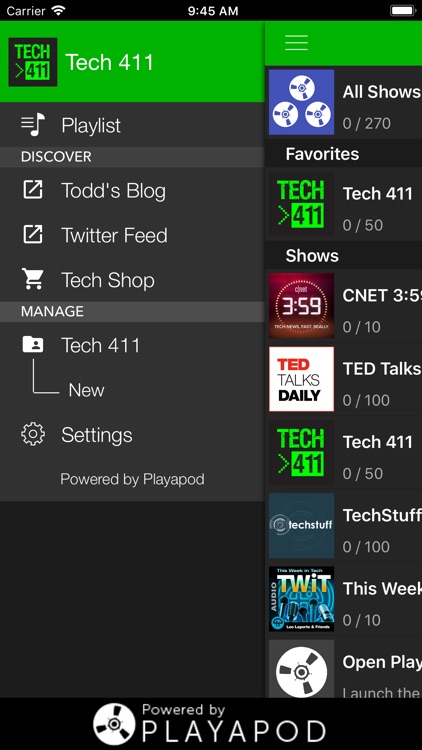
Task: Tap the external link icon beside Twitter Feed
Action: coord(33,234)
